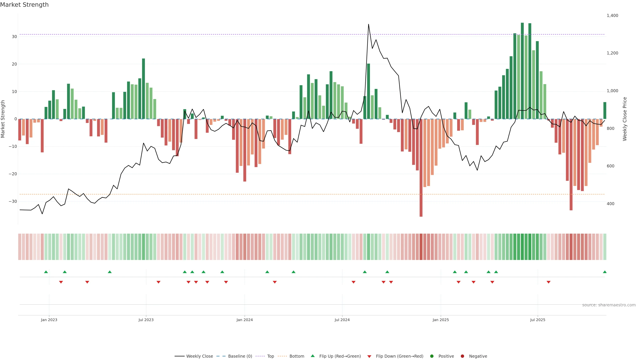Viewport: 644px width, 362px height.
Task: Click the leftmost green flip-up triangle marker
Action: click(x=46, y=272)
